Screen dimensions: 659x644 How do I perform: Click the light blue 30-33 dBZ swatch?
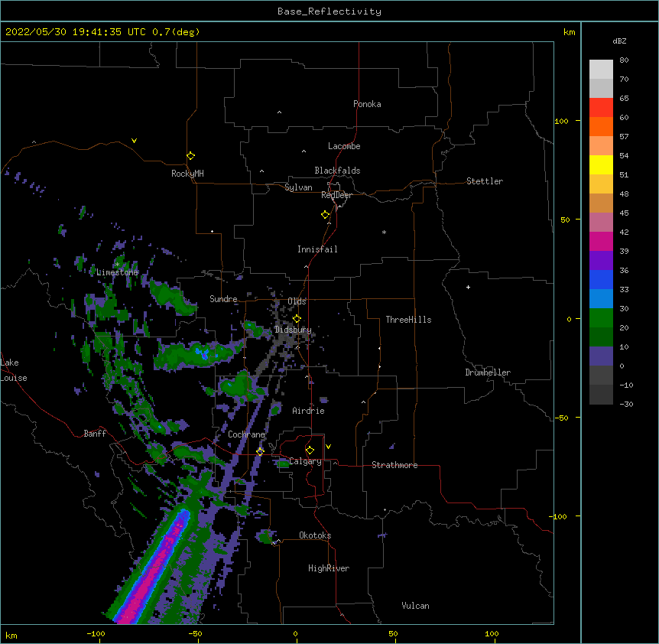tap(601, 298)
